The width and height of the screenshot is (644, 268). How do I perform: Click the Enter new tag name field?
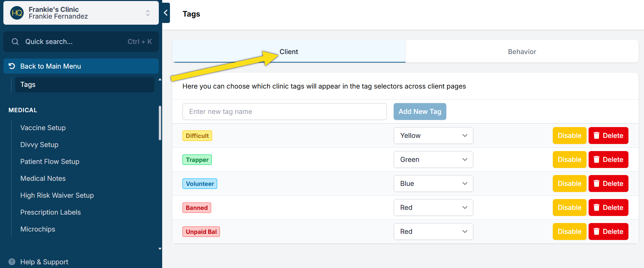284,112
